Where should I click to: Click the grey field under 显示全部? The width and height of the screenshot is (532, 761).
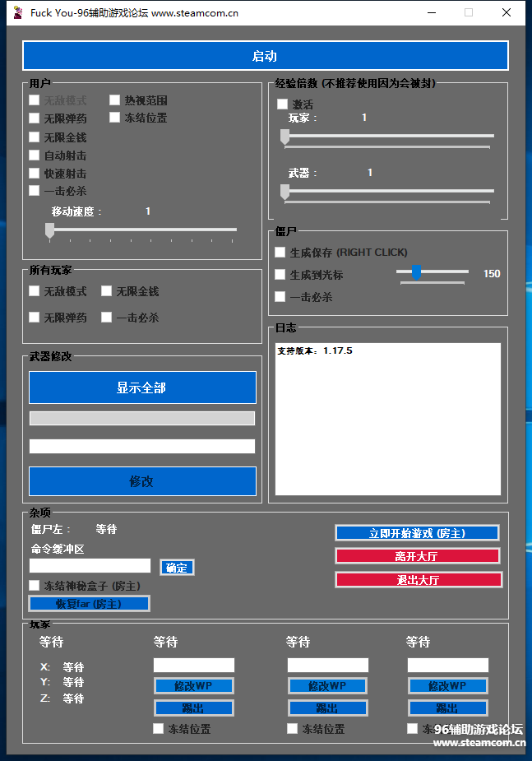pyautogui.click(x=142, y=419)
